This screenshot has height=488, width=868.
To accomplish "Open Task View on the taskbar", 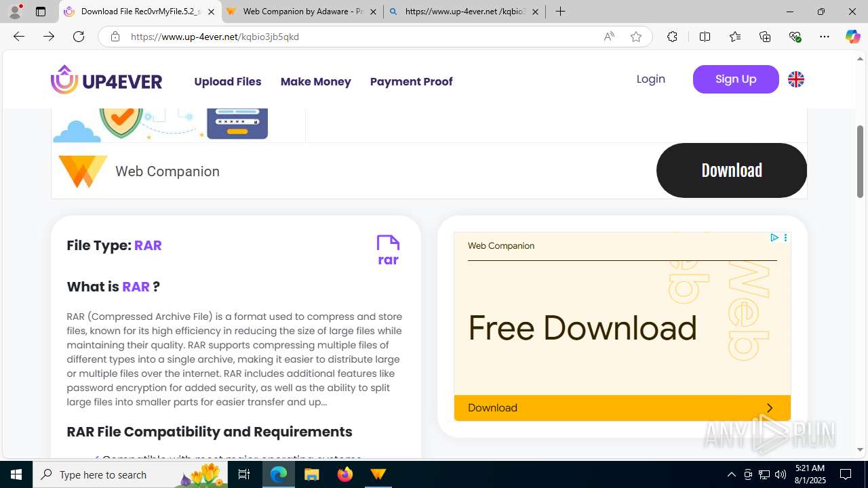I will point(245,474).
